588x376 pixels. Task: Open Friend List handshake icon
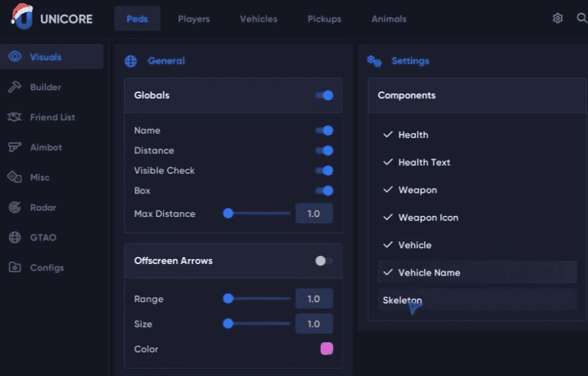pyautogui.click(x=15, y=117)
